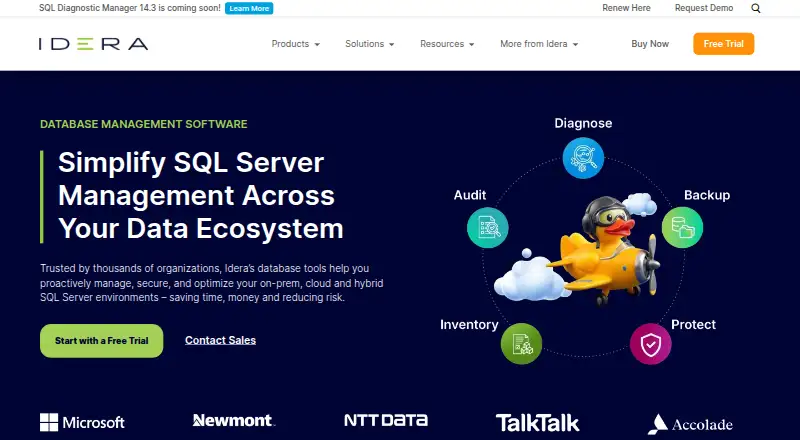Click the Microsoft logo

(82, 422)
